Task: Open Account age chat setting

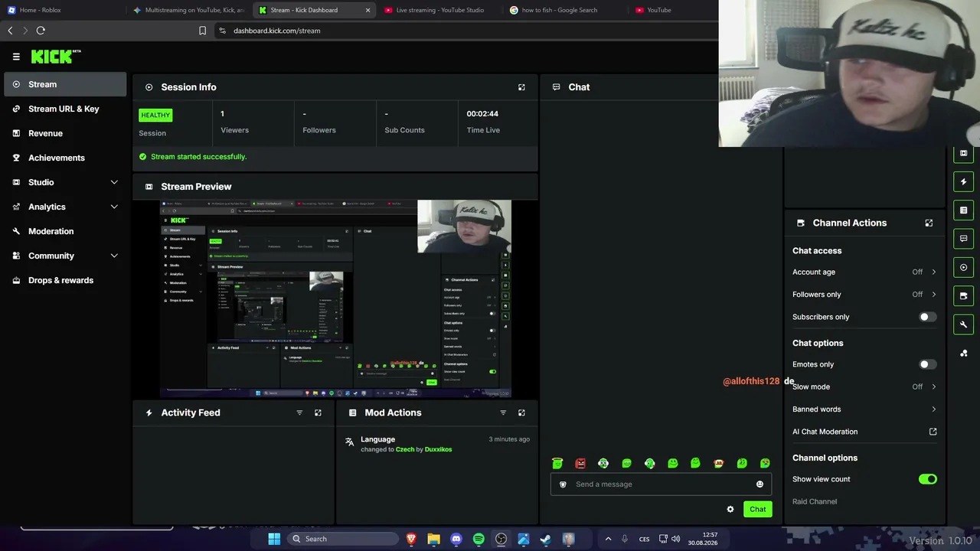Action: tap(864, 272)
